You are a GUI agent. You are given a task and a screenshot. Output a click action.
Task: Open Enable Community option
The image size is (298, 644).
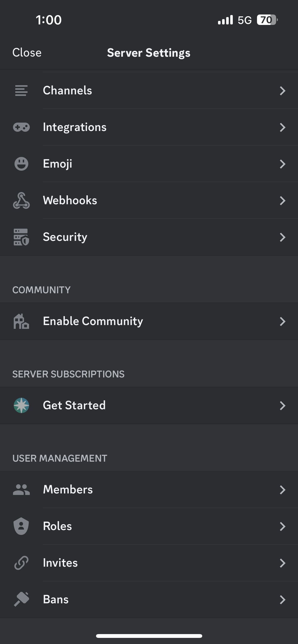[93, 321]
